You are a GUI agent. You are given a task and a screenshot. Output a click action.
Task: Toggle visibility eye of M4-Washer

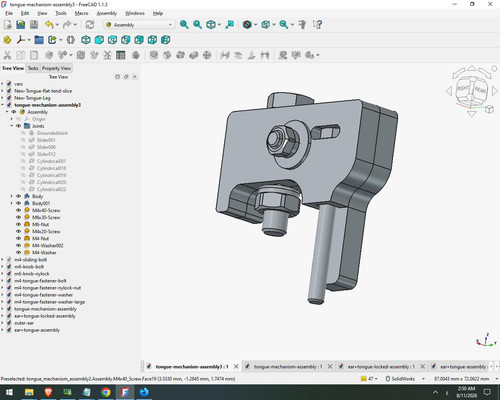click(x=18, y=252)
